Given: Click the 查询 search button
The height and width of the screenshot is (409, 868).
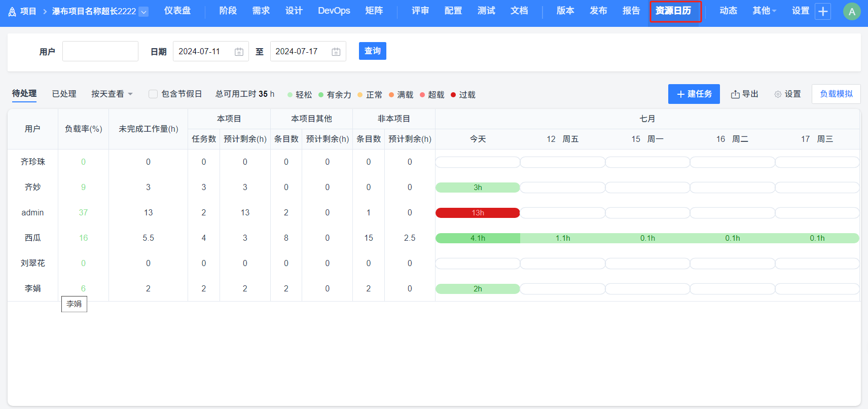Looking at the screenshot, I should pyautogui.click(x=372, y=51).
